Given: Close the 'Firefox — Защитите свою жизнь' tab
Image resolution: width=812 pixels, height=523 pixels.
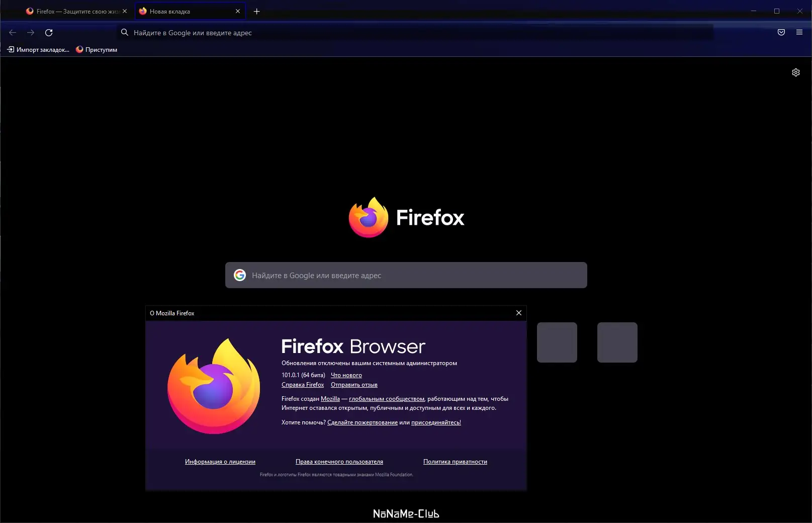Looking at the screenshot, I should click(x=125, y=11).
